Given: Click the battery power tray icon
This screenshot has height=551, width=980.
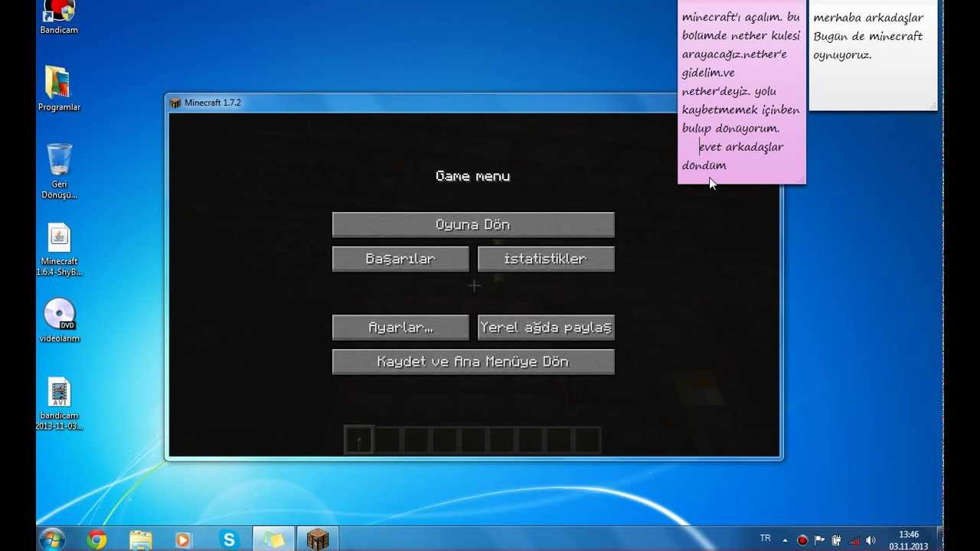Looking at the screenshot, I should 836,540.
